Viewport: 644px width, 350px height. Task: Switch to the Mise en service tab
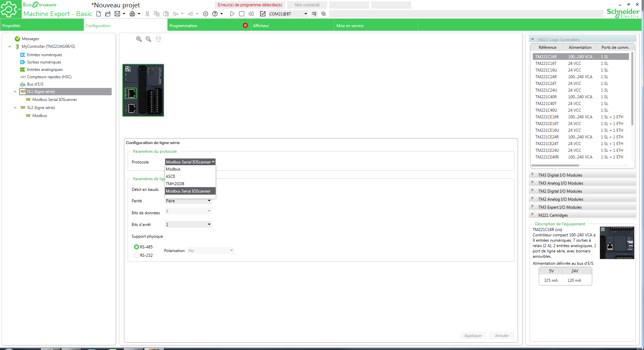click(x=376, y=25)
